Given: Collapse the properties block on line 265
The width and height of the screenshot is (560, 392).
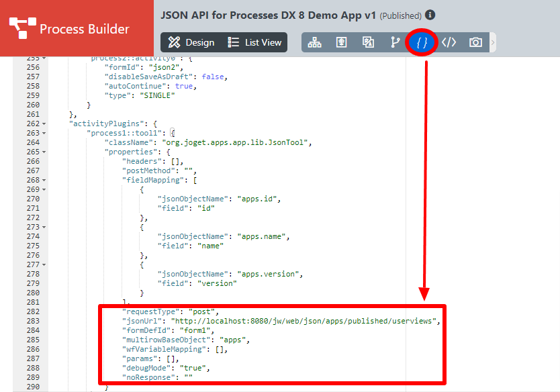Looking at the screenshot, I should coord(44,152).
